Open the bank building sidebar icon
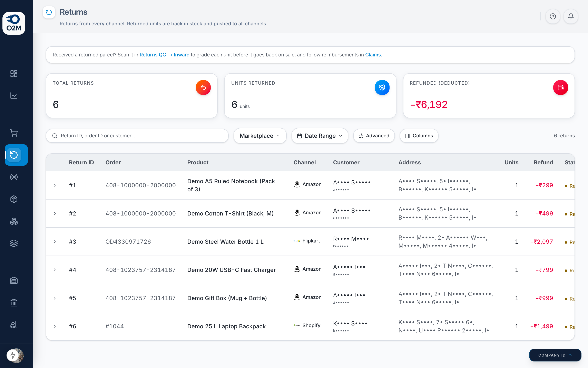 [14, 303]
